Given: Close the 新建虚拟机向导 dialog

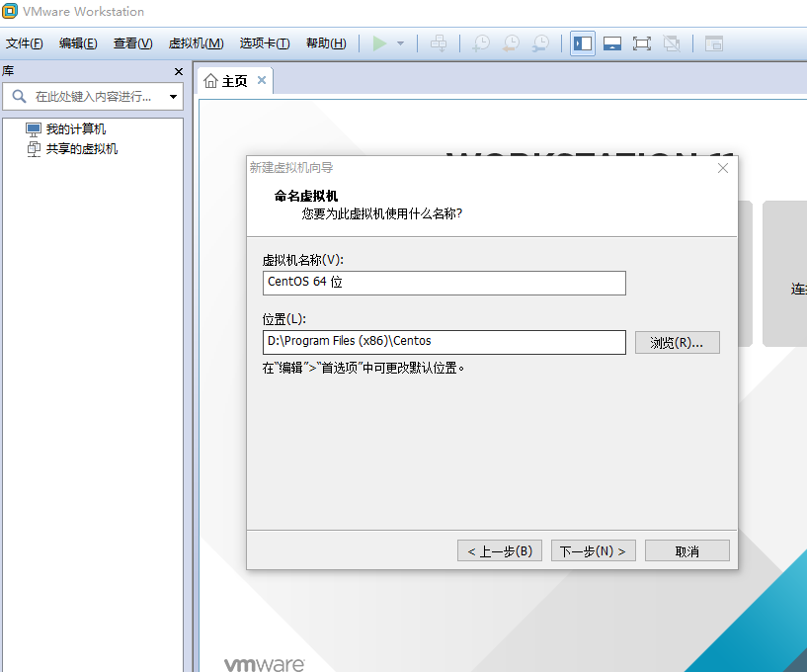Looking at the screenshot, I should pos(723,168).
